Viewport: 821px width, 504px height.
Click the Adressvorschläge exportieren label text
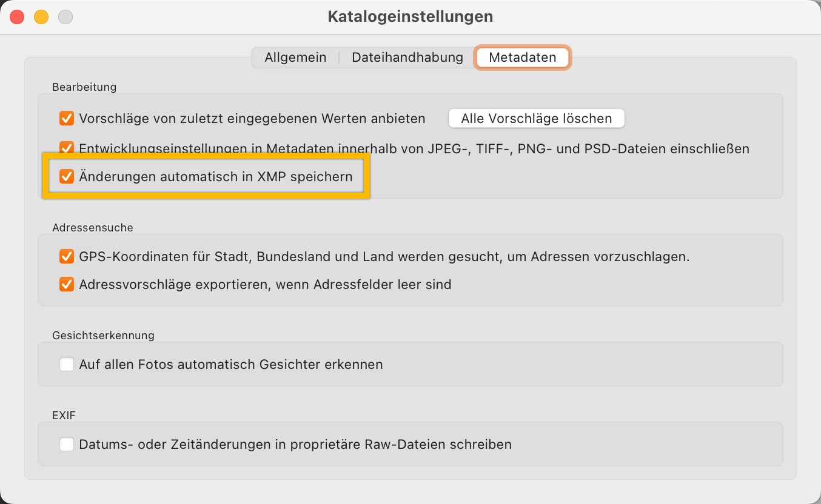click(x=265, y=284)
